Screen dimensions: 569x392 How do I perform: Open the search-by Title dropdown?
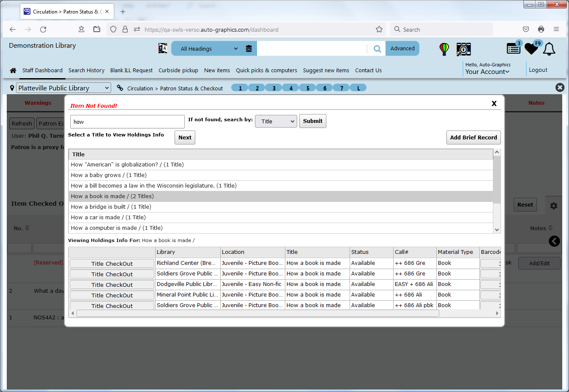(x=276, y=121)
